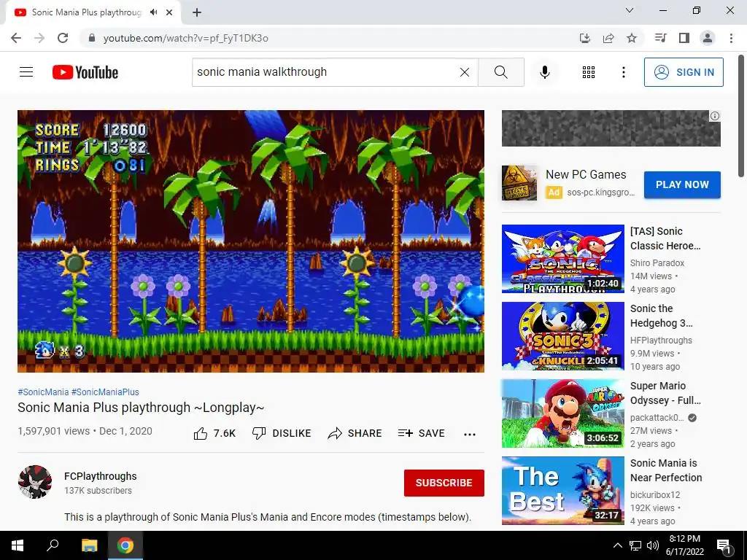Open the HFPlaythroughs channel name

[661, 341]
